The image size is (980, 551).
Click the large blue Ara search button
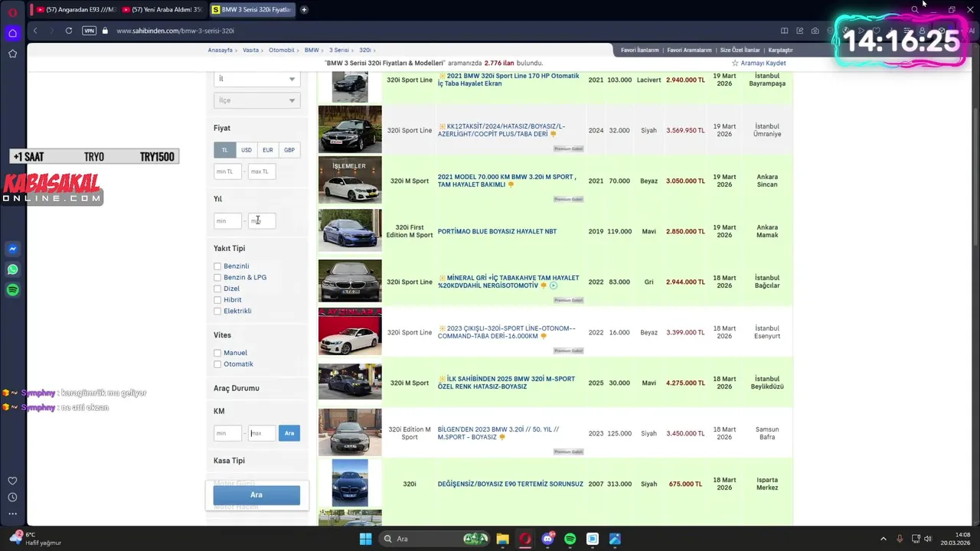point(256,495)
